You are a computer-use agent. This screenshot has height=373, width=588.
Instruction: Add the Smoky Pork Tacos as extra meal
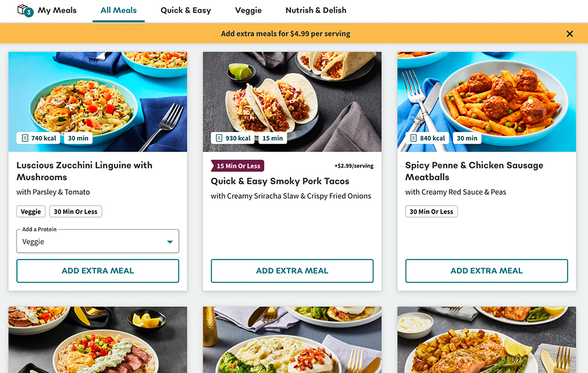(x=292, y=271)
